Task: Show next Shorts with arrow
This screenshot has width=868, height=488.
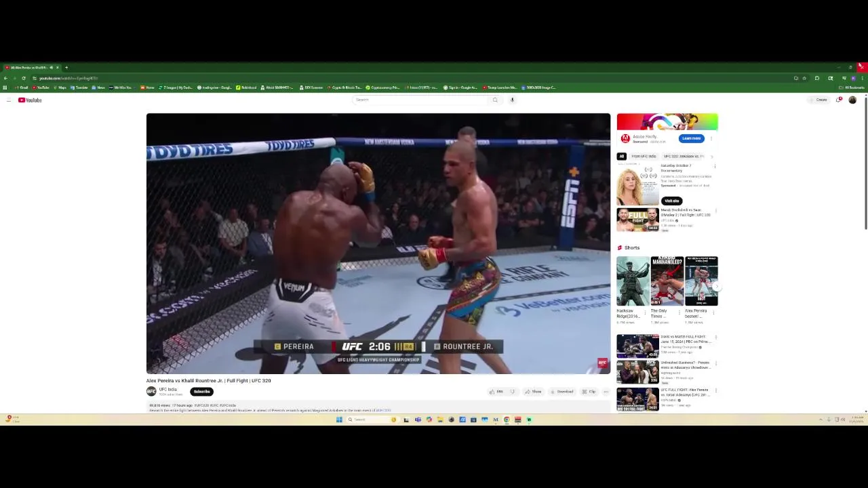Action: 717,287
